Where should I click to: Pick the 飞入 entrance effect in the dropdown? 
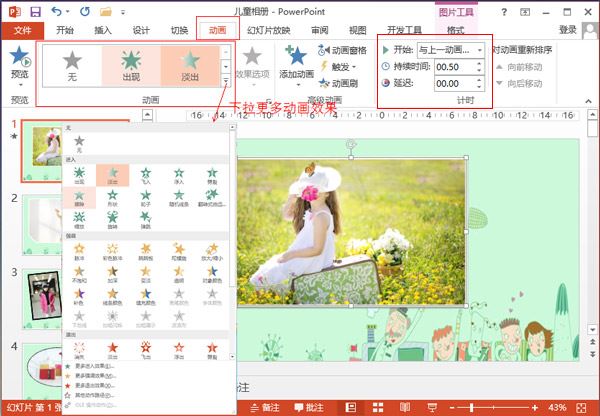tap(146, 176)
